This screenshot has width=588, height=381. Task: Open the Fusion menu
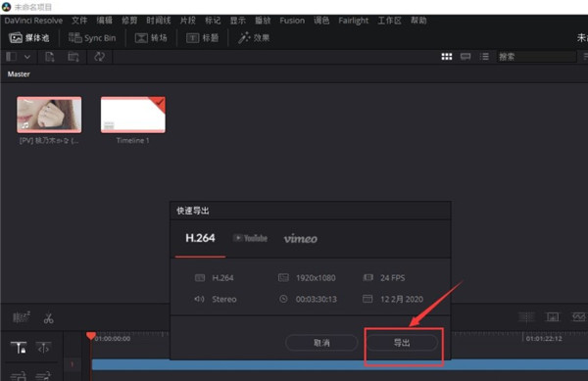click(x=292, y=21)
